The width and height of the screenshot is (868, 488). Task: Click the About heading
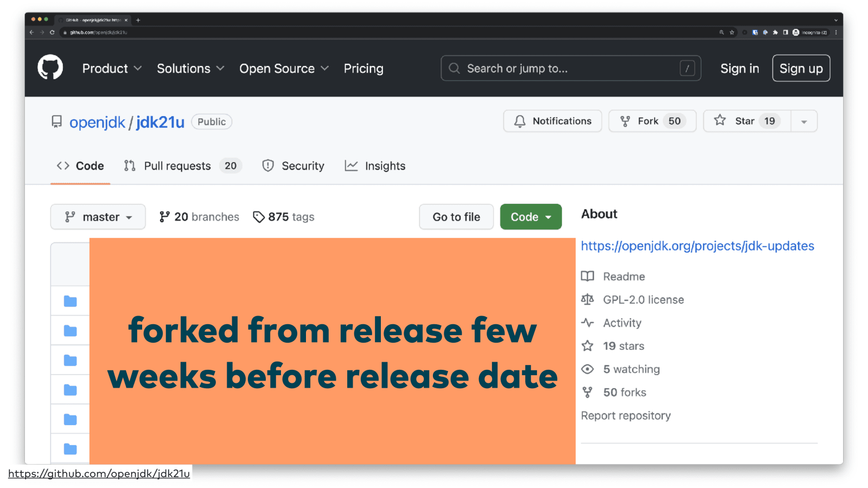point(599,214)
